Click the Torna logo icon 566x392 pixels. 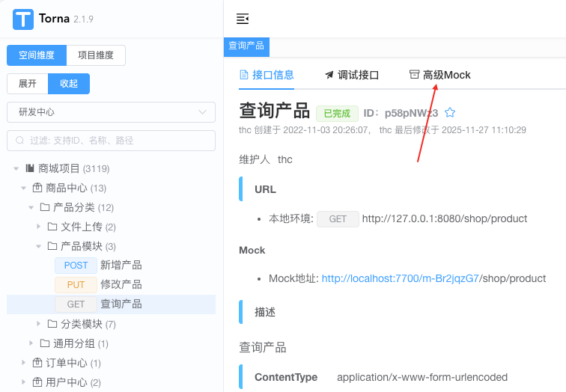pyautogui.click(x=22, y=19)
